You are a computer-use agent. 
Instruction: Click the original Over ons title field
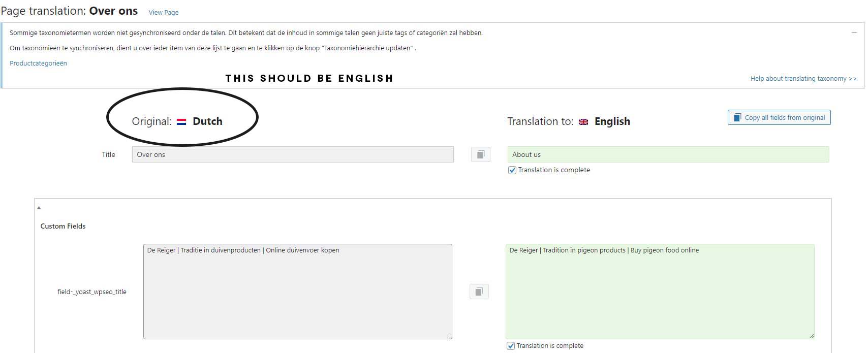[x=293, y=154]
